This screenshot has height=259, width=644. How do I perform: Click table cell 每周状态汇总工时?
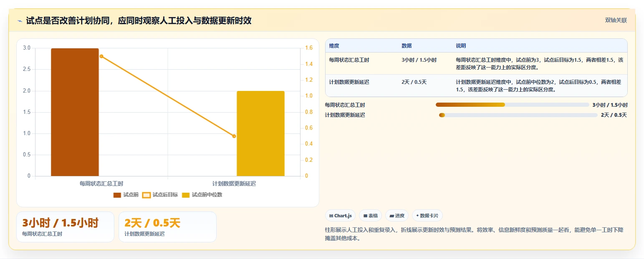click(x=349, y=60)
